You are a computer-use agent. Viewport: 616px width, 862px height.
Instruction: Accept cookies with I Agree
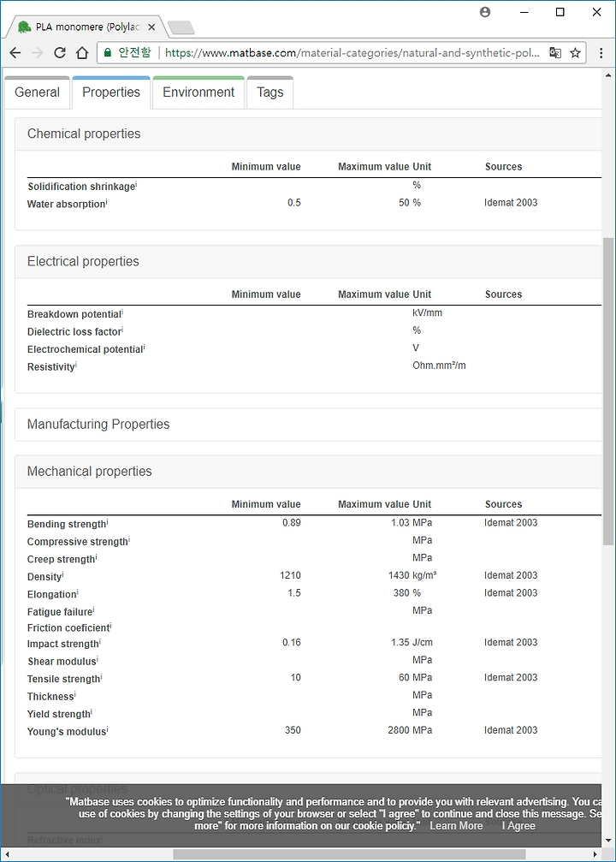518,826
